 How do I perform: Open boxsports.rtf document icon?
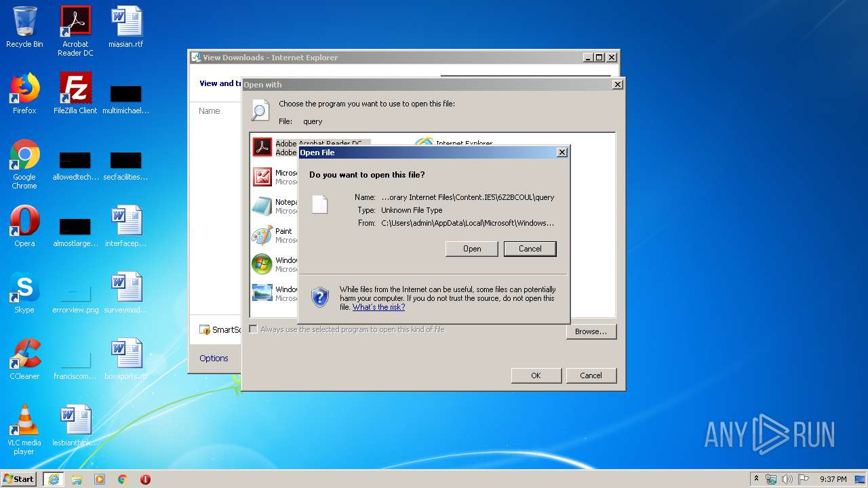(x=126, y=359)
